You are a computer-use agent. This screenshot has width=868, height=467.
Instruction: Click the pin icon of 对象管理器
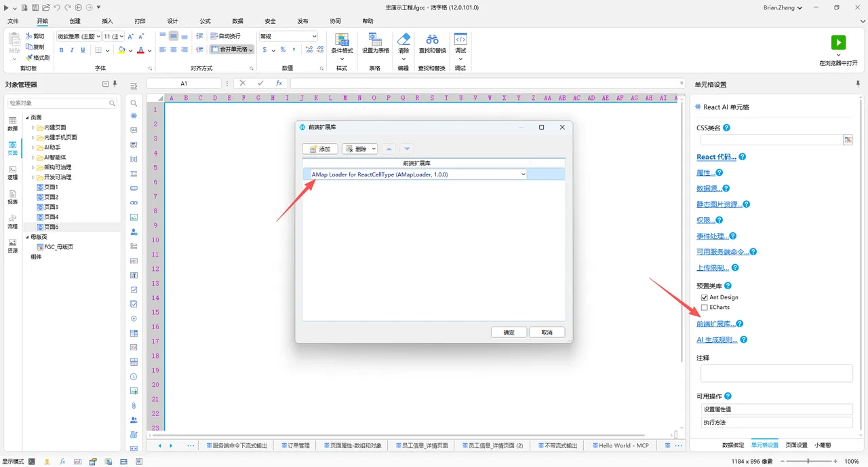pyautogui.click(x=115, y=84)
